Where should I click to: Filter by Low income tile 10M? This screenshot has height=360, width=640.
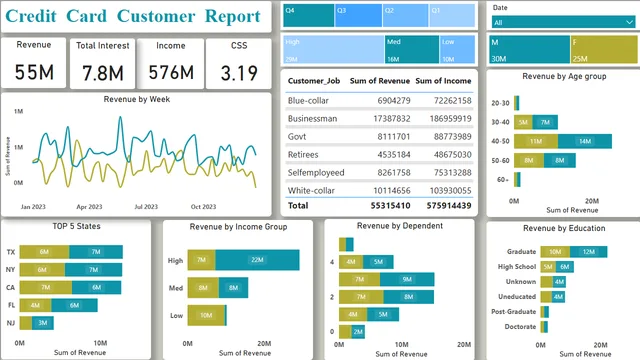pyautogui.click(x=457, y=49)
